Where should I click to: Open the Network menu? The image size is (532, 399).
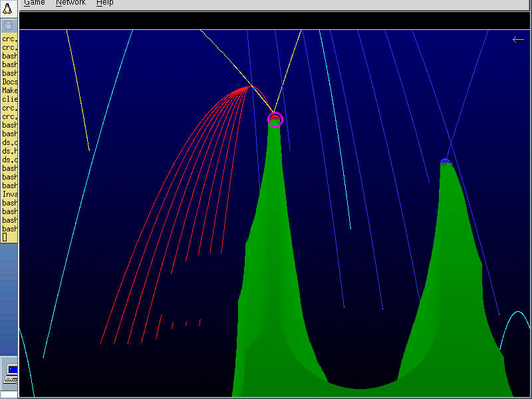point(70,3)
